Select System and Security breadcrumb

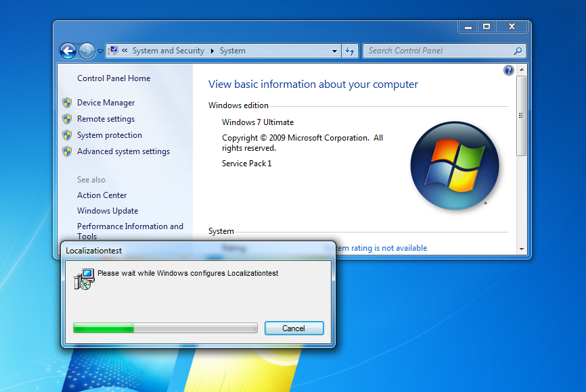(x=168, y=51)
